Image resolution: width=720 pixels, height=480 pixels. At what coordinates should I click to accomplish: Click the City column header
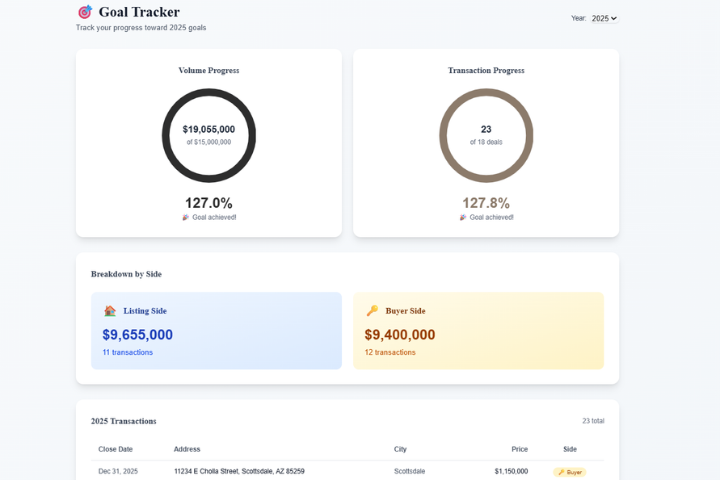point(400,449)
